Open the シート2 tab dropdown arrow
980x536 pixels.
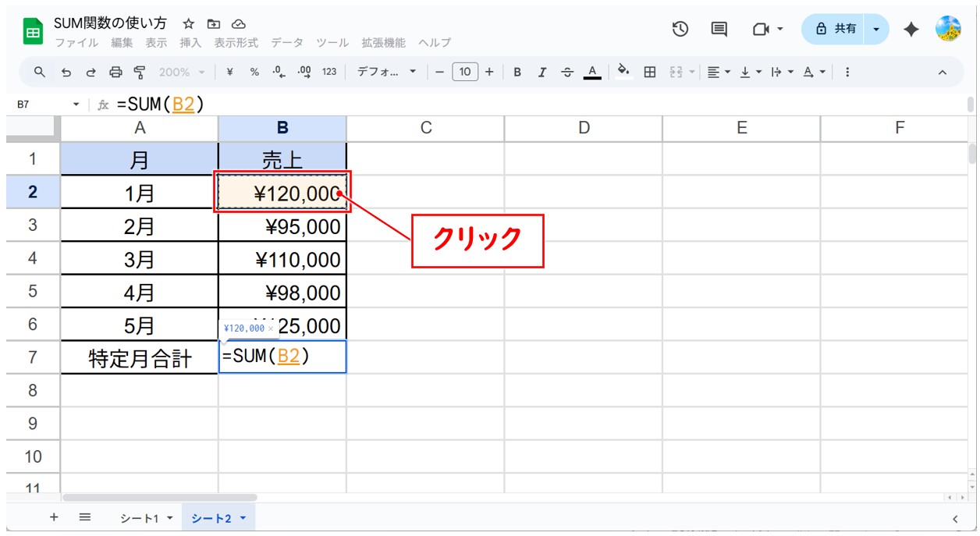pos(243,518)
